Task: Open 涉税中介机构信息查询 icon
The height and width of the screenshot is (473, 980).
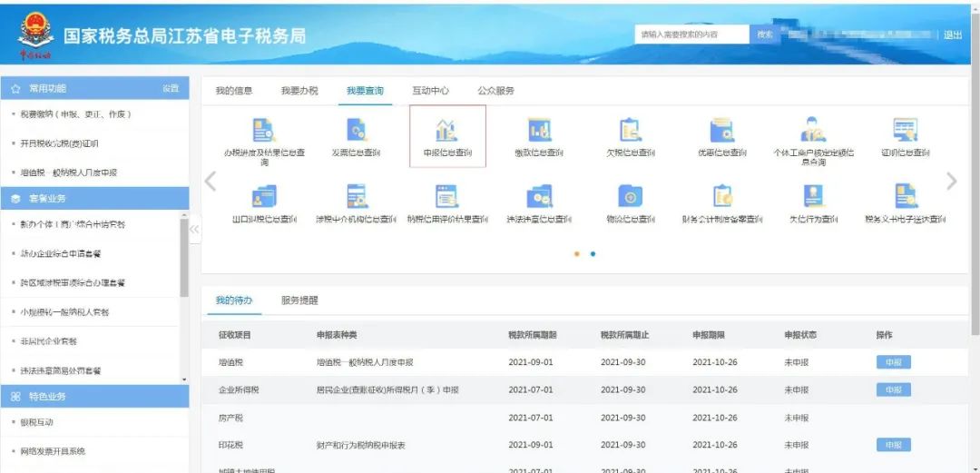Action: 357,196
